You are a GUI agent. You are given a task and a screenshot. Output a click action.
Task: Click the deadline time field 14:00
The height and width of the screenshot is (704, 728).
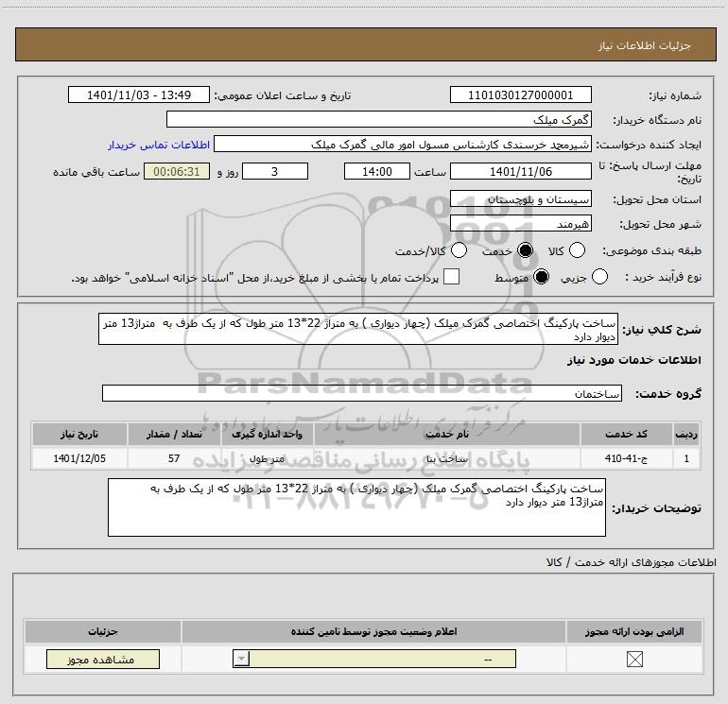pyautogui.click(x=377, y=172)
